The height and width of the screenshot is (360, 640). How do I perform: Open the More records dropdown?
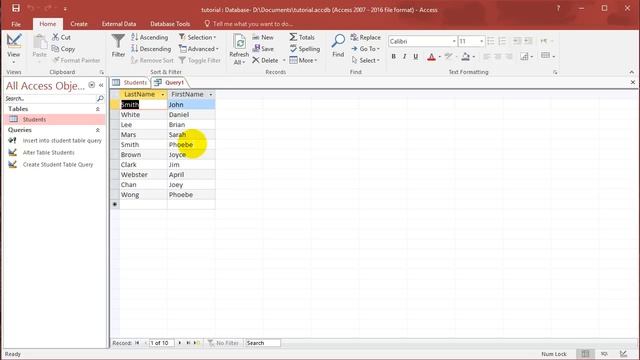303,60
